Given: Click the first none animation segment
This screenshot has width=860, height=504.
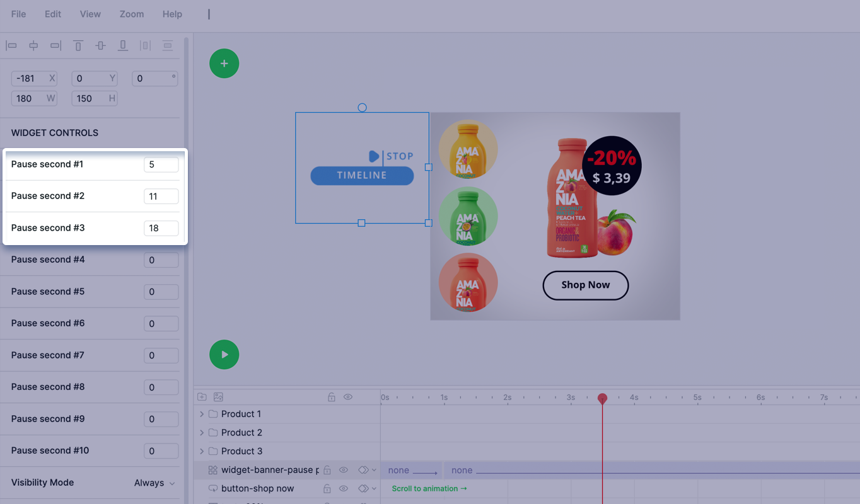Looking at the screenshot, I should point(410,470).
